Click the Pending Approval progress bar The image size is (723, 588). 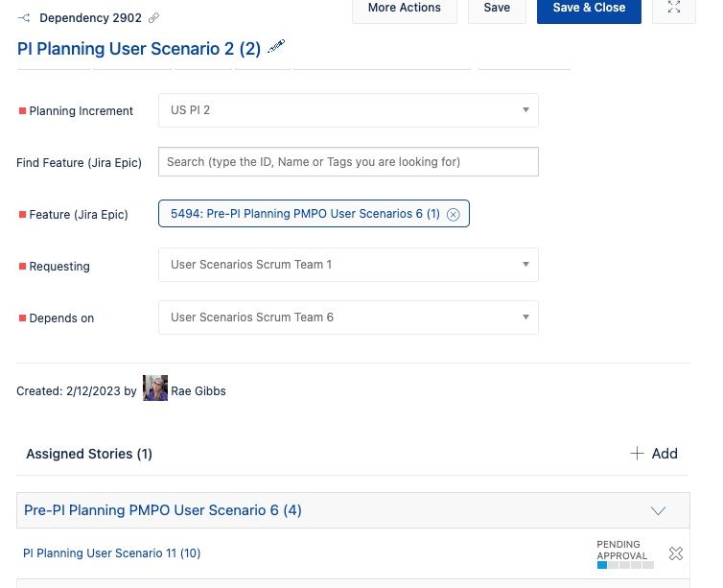[x=624, y=566]
